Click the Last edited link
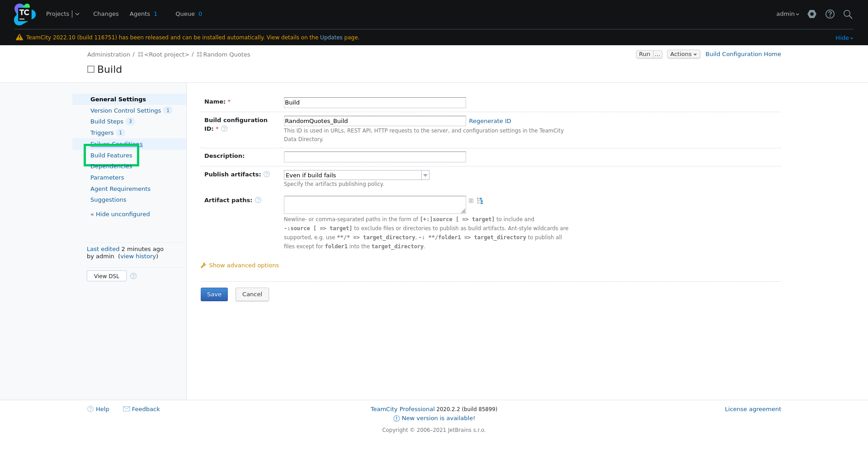The width and height of the screenshot is (868, 450). click(103, 249)
